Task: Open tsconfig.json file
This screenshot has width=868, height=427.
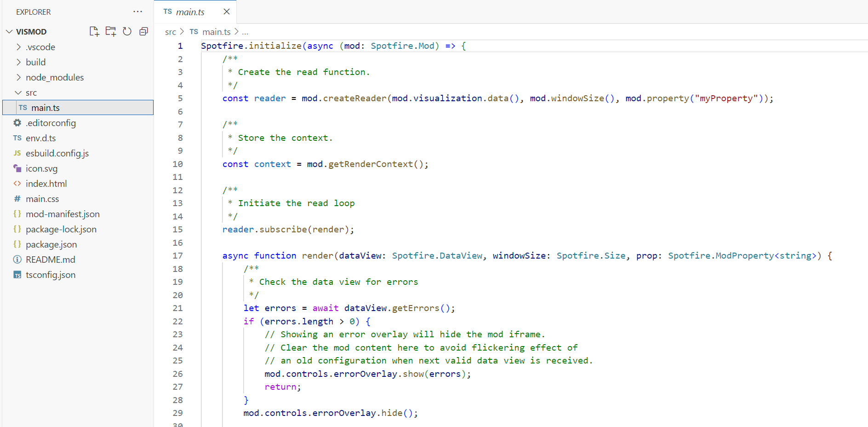Action: pos(78,275)
